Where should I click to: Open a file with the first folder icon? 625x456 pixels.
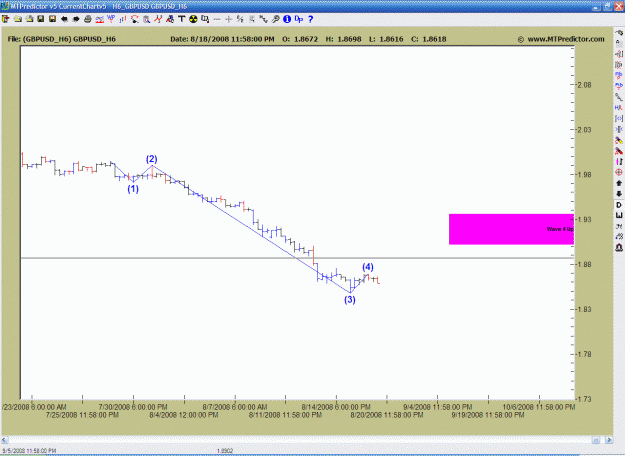pyautogui.click(x=18, y=19)
